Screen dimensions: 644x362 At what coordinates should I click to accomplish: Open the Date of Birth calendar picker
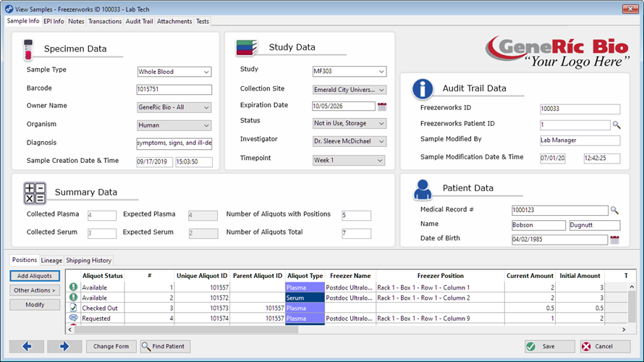pyautogui.click(x=614, y=240)
